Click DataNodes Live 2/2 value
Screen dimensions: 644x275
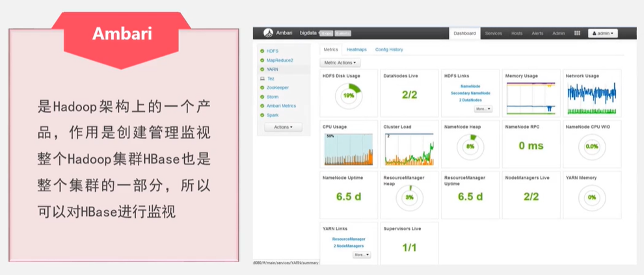(409, 95)
